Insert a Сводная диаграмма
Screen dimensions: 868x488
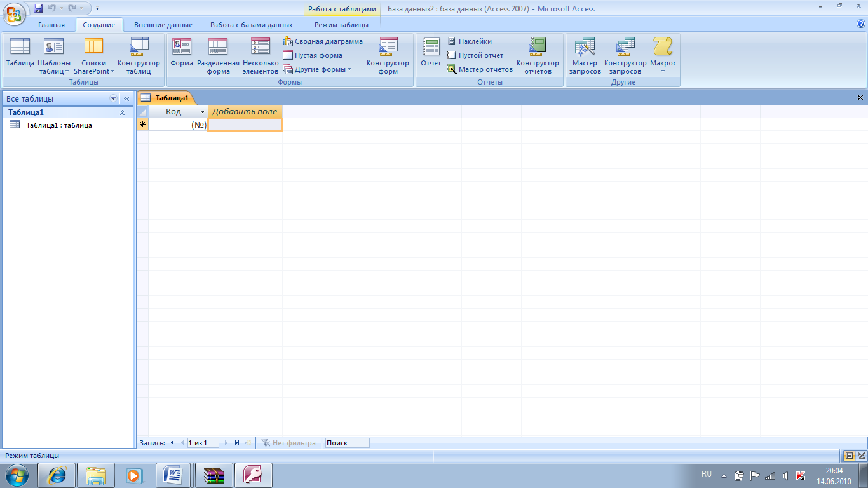tap(323, 41)
